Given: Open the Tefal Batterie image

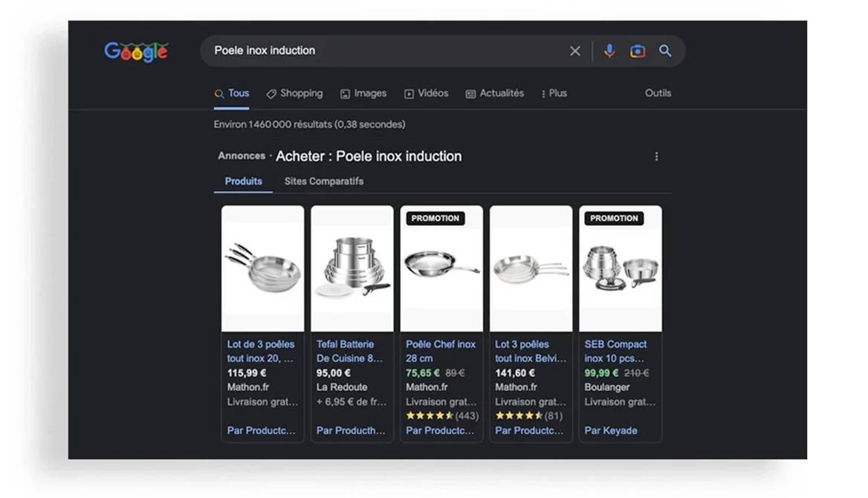Looking at the screenshot, I should (352, 268).
